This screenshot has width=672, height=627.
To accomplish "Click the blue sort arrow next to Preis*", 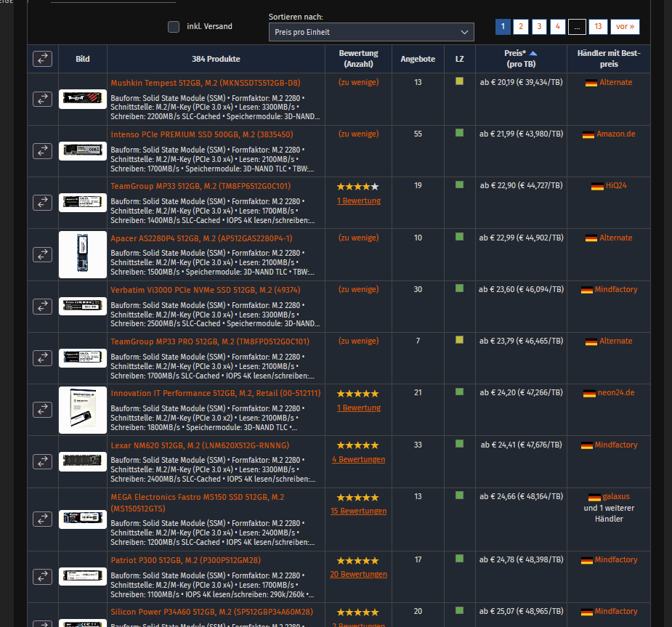I will coord(533,54).
